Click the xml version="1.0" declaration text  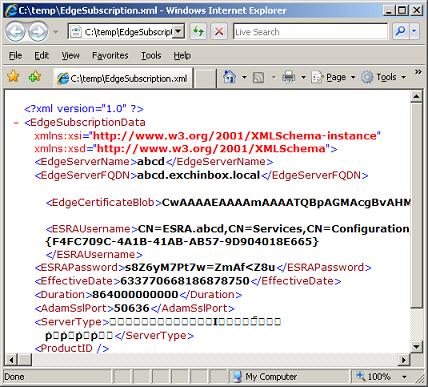84,109
